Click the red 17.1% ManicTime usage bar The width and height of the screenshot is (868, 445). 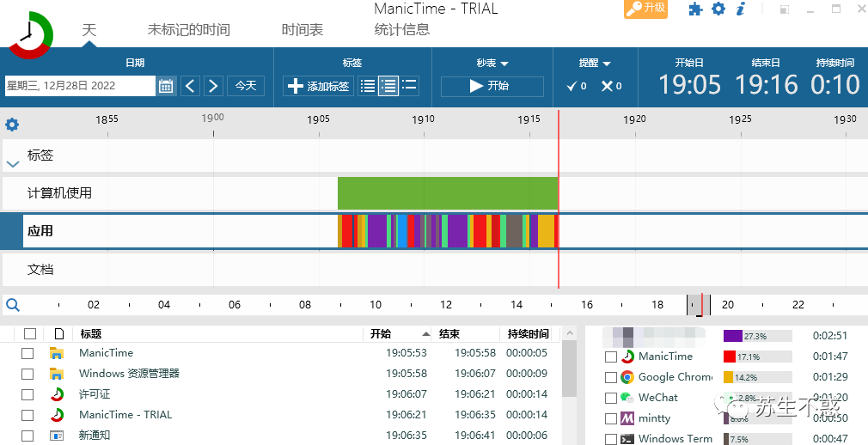(729, 357)
